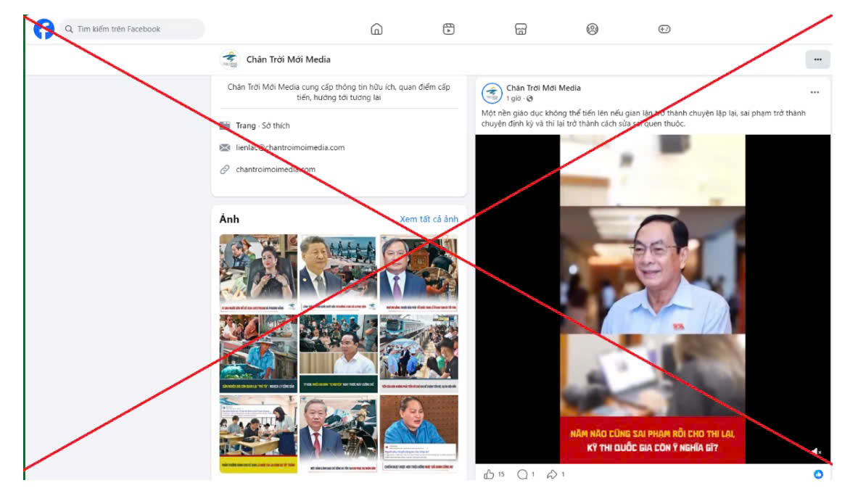Click the blue like reaction badge

[818, 474]
